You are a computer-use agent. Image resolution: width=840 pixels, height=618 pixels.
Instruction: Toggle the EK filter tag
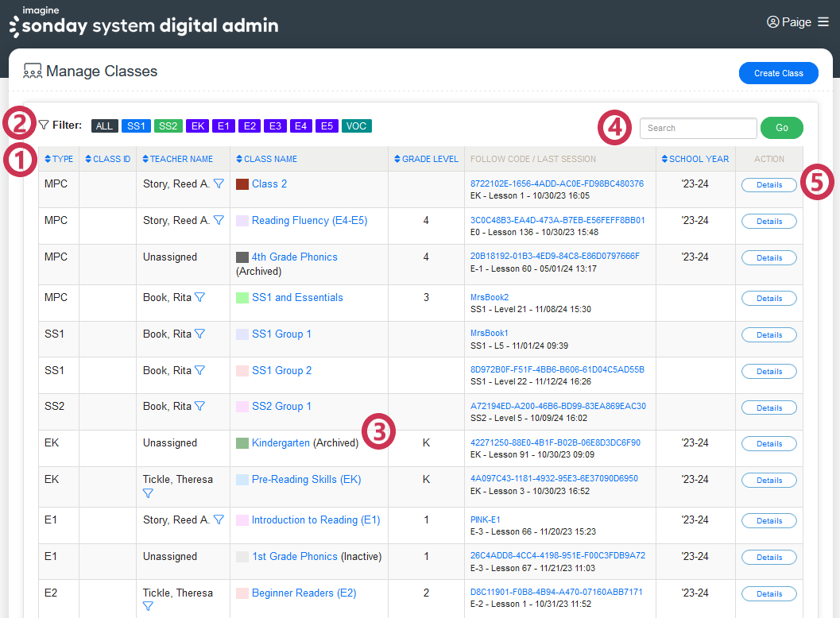(198, 126)
